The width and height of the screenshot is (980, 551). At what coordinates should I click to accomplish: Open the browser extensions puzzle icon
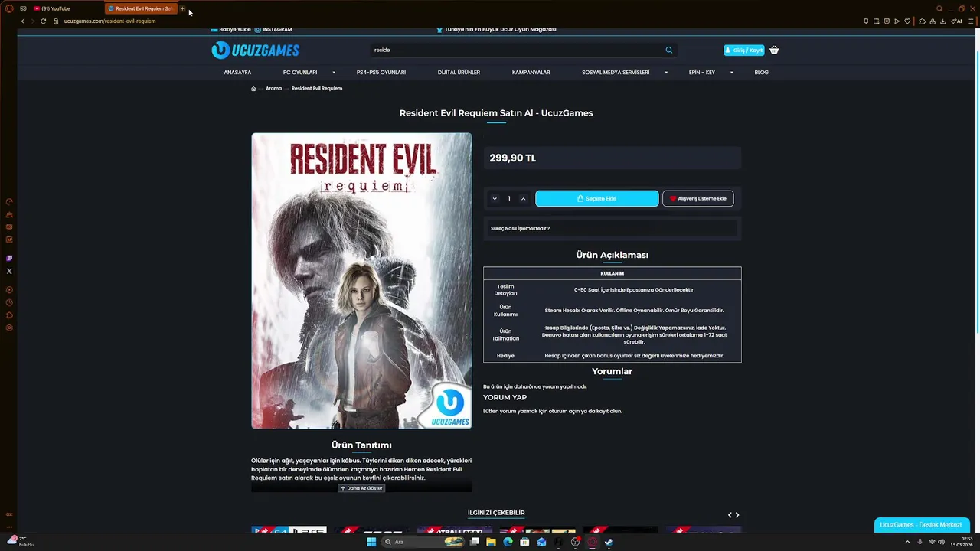pyautogui.click(x=922, y=21)
